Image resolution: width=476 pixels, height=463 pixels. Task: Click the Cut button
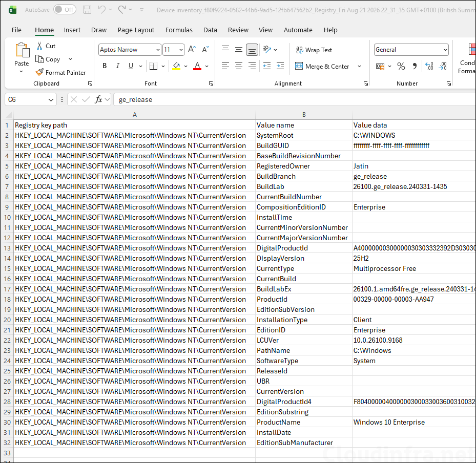[x=46, y=46]
